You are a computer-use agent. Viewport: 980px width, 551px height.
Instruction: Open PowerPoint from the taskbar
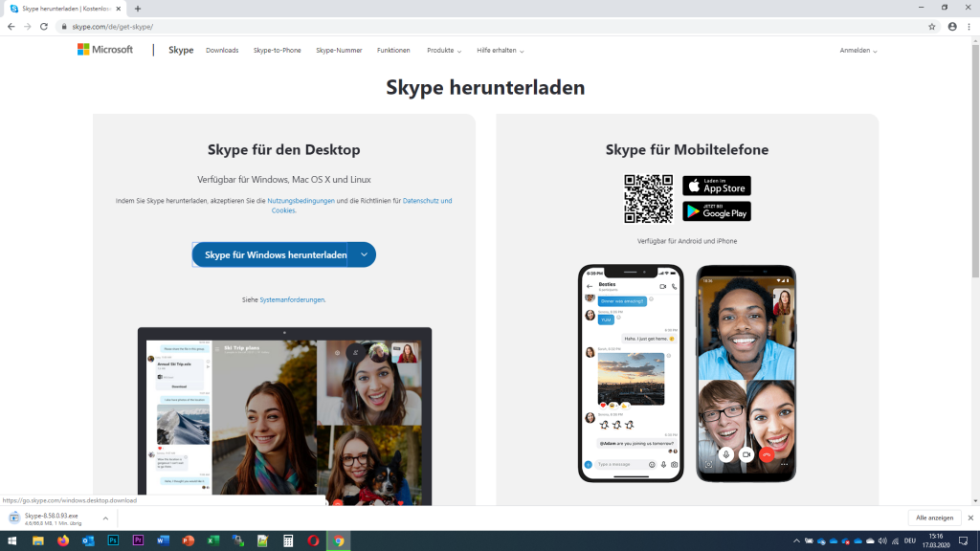(x=189, y=541)
